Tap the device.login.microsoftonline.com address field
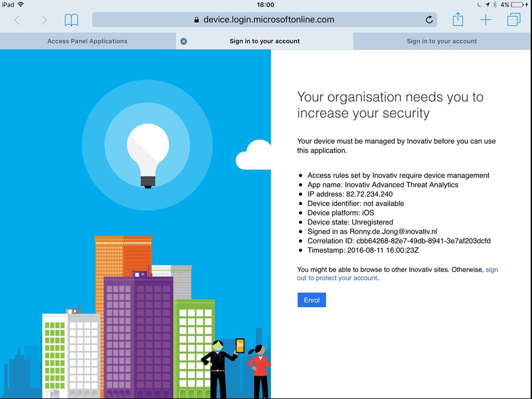Viewport: 532px width, 399px height. pos(268,20)
